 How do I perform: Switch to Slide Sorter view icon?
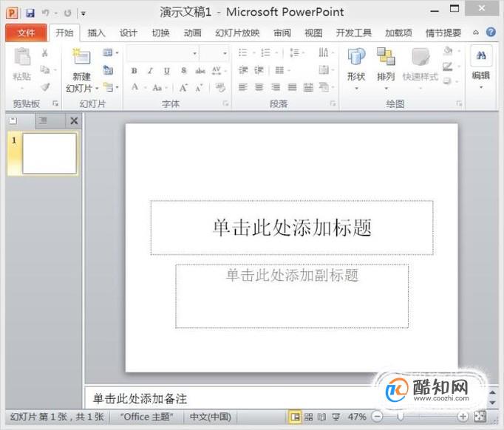(309, 417)
